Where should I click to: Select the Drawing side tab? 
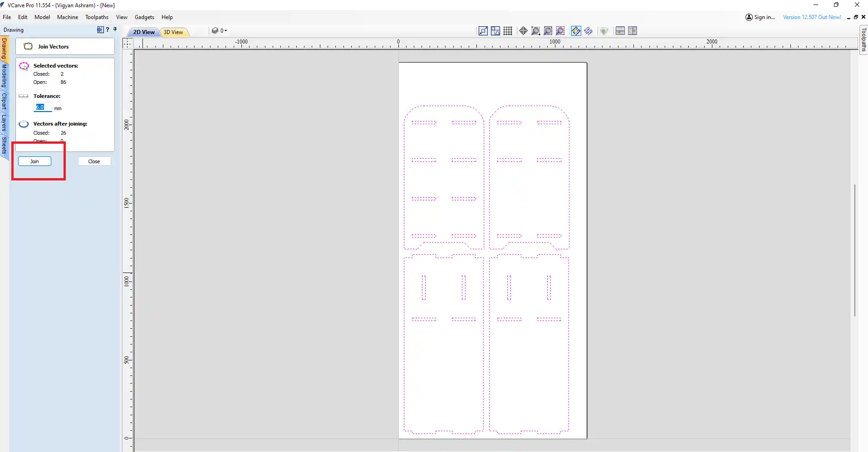(4, 49)
